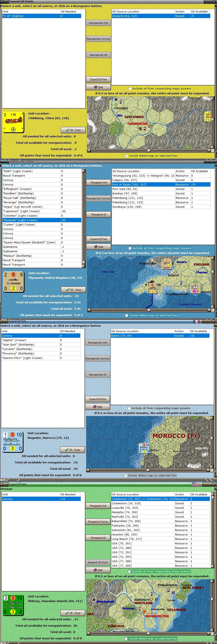Click horizontal scrollbar thumb under the Morocco map

[148, 470]
